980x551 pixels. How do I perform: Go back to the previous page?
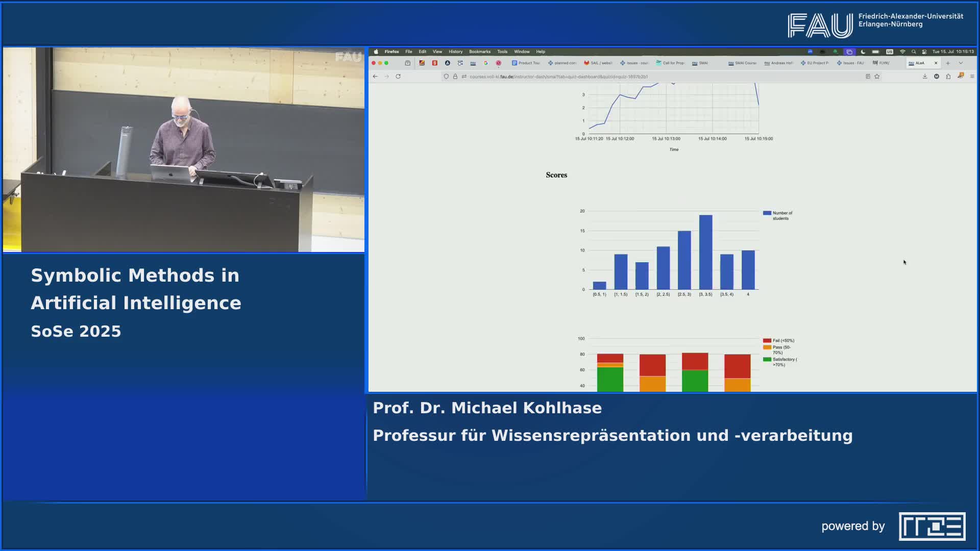pos(375,77)
